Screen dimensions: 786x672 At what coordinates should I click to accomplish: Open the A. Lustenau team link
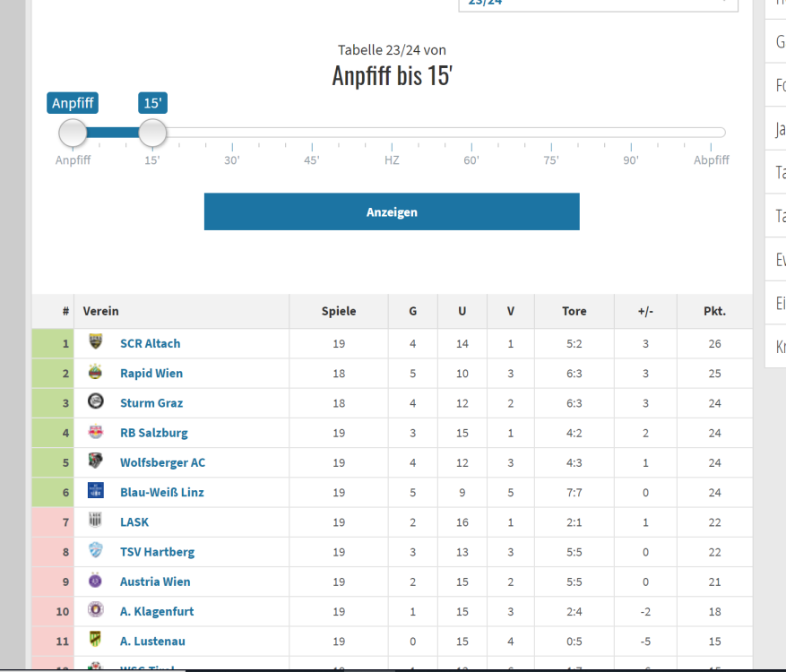[x=152, y=641]
